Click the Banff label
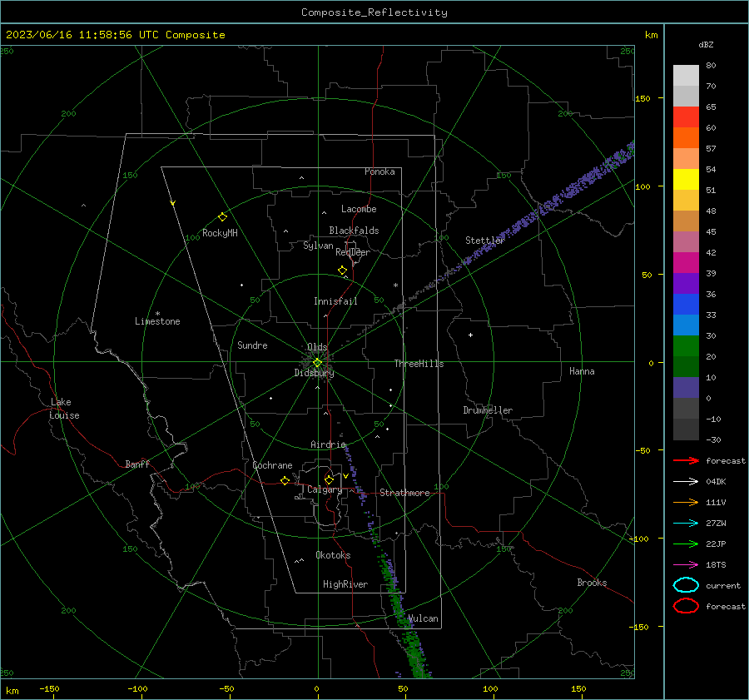 [x=137, y=464]
